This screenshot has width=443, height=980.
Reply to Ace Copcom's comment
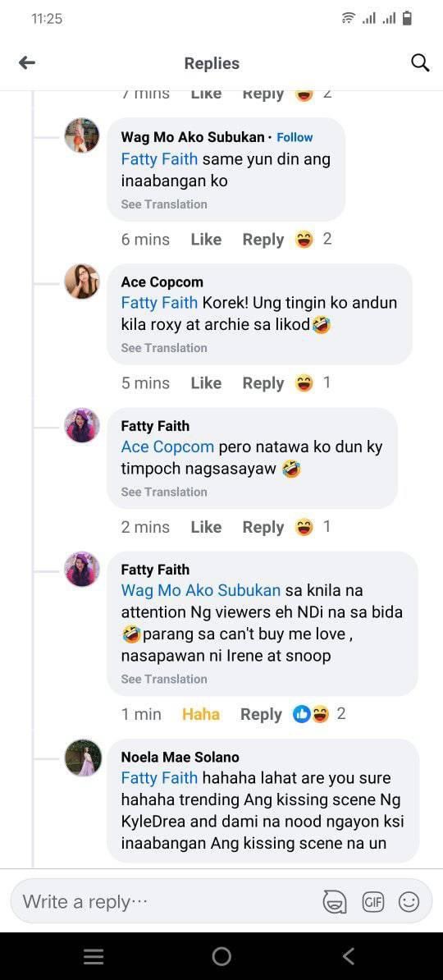(x=263, y=383)
